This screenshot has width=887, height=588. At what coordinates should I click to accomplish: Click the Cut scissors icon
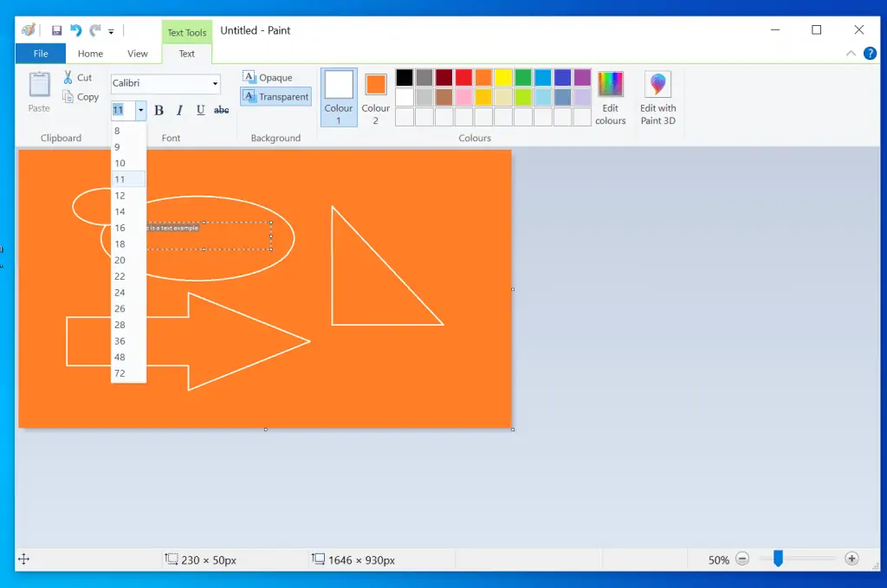(x=68, y=77)
